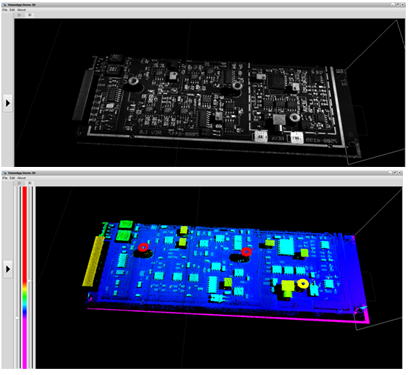Open Edit menu in bottom window
This screenshot has height=375, width=410.
(12, 178)
